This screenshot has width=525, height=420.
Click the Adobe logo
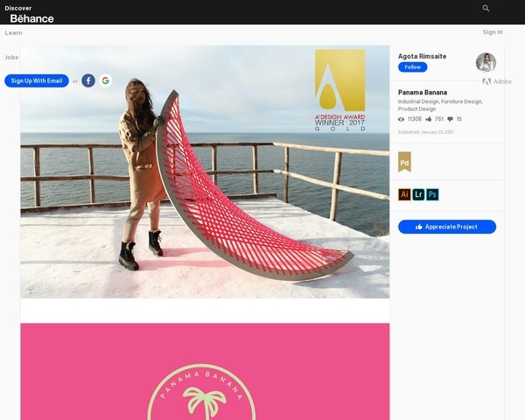(497, 81)
